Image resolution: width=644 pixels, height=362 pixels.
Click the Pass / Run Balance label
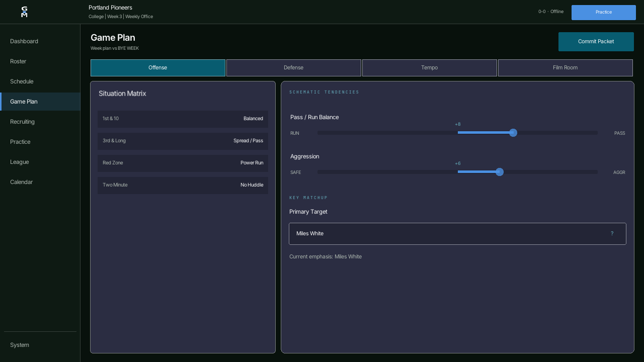coord(314,117)
